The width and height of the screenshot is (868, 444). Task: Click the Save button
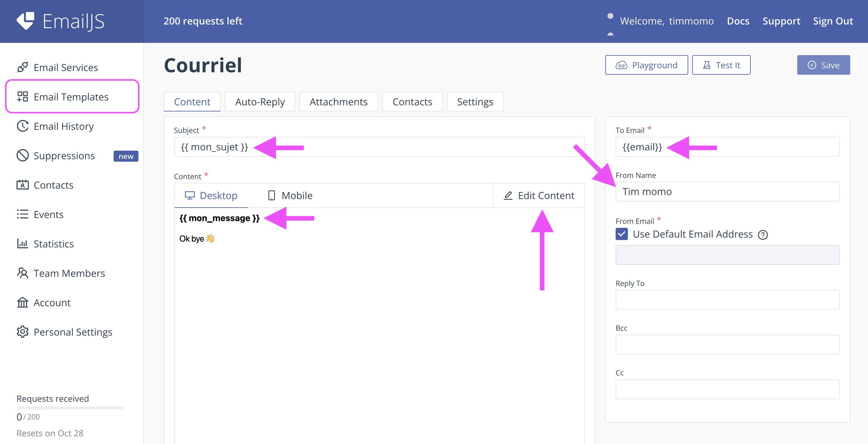click(823, 65)
